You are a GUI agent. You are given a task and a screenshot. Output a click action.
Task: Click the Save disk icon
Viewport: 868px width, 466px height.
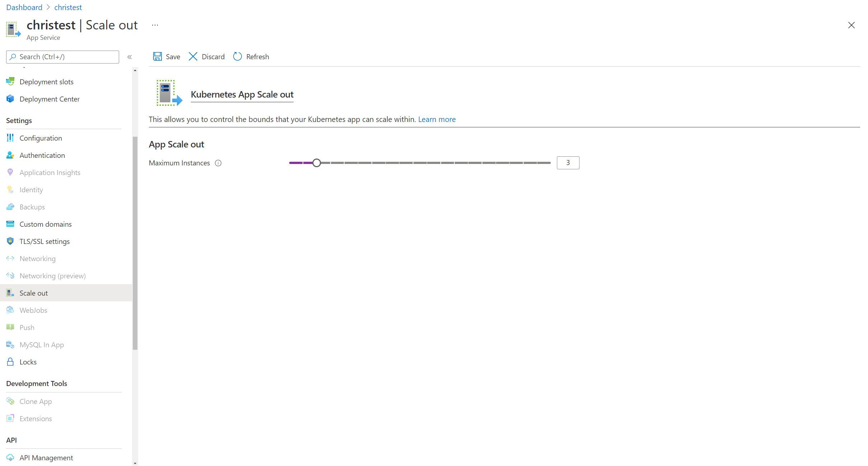(158, 56)
